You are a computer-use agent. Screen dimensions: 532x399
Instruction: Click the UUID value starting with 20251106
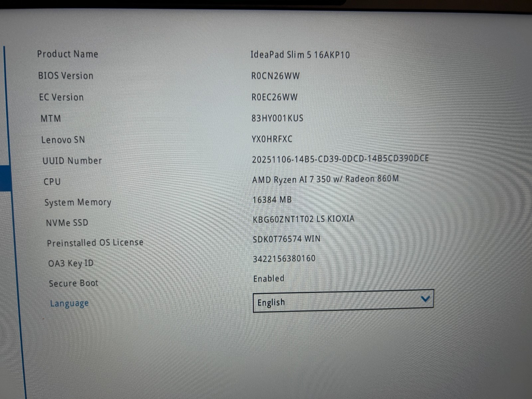coord(340,159)
